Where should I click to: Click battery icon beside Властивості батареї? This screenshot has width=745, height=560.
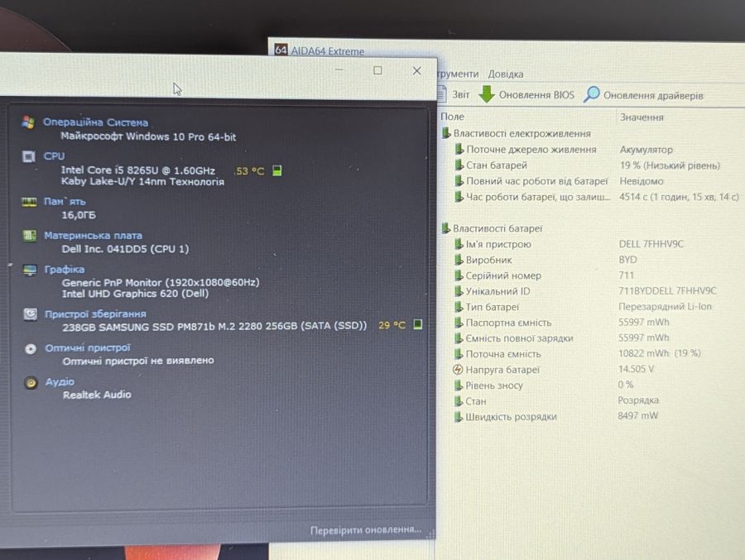tap(445, 228)
